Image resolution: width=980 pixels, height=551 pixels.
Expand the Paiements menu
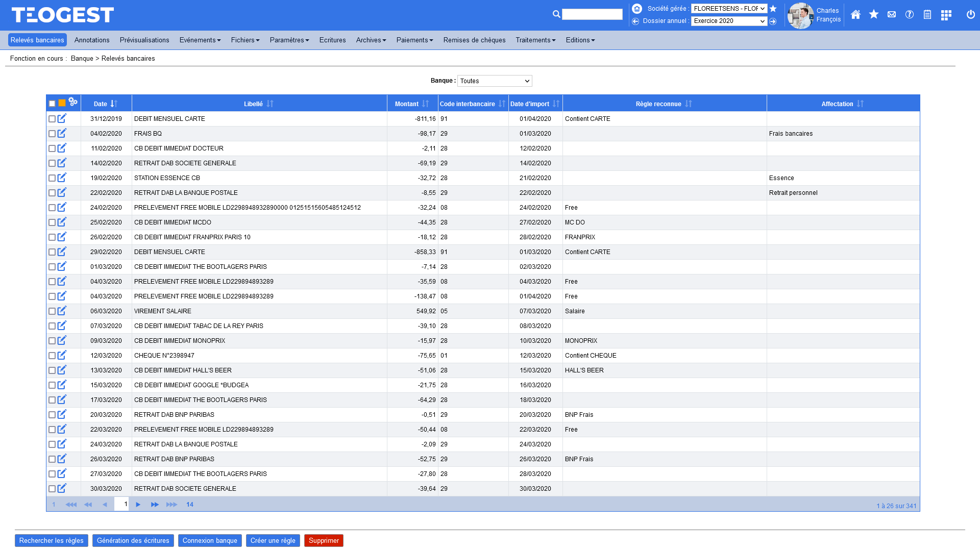click(x=414, y=40)
